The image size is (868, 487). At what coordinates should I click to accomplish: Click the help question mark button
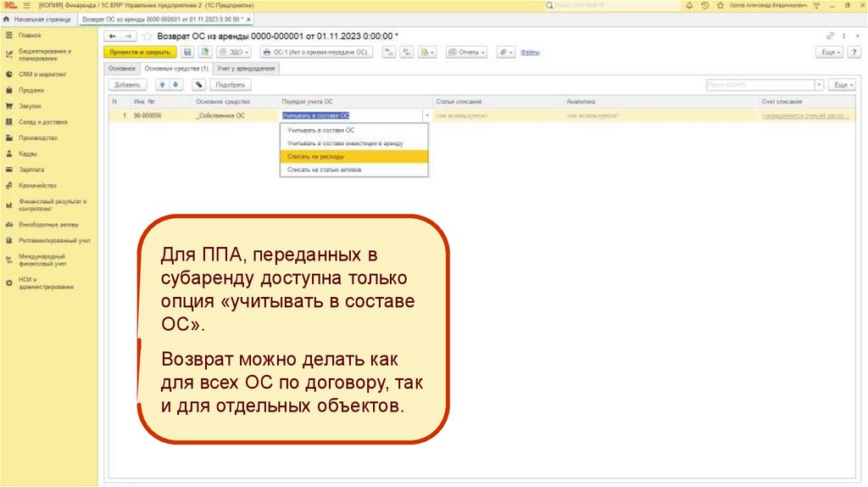point(854,52)
